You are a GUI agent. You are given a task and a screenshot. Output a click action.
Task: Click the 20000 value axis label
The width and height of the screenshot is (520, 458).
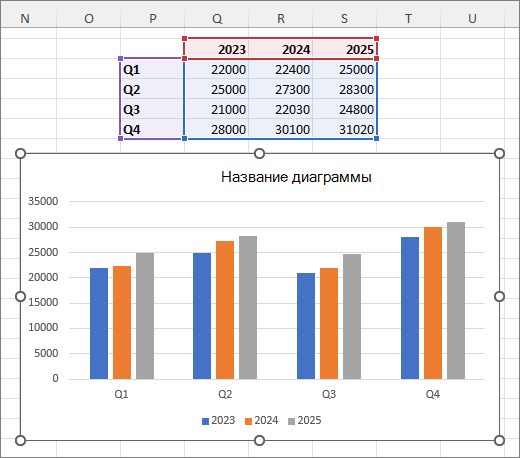(43, 277)
